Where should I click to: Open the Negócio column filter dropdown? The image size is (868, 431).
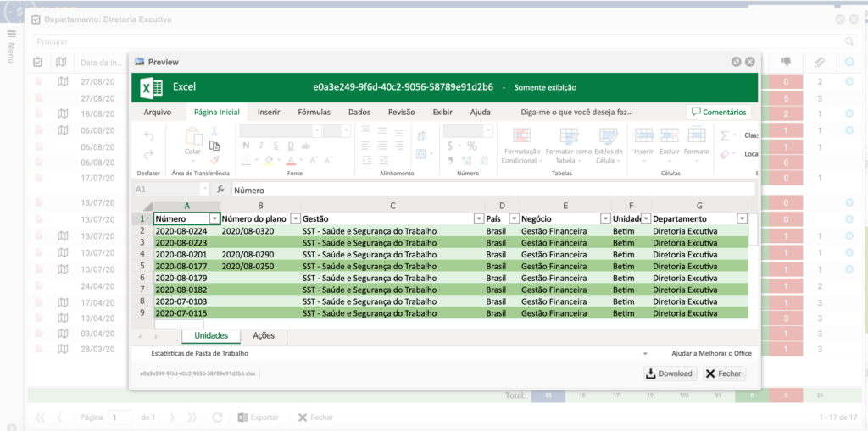pos(605,218)
